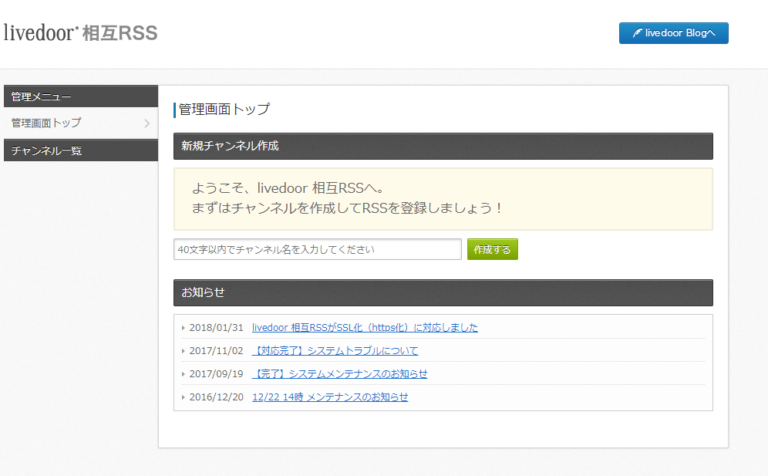Click the livedoor 相互RSS logo
This screenshot has width=768, height=476.
81,33
